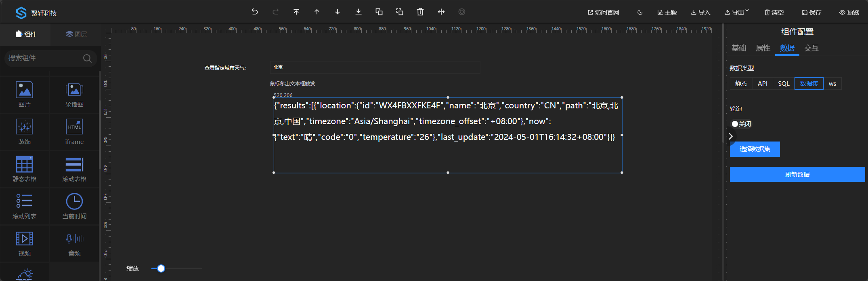Choose the 静态 static data type
868x281 pixels.
pyautogui.click(x=741, y=84)
